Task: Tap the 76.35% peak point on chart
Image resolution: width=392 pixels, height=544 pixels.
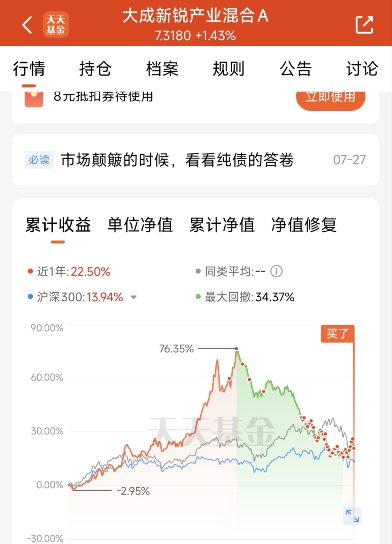Action: (237, 349)
